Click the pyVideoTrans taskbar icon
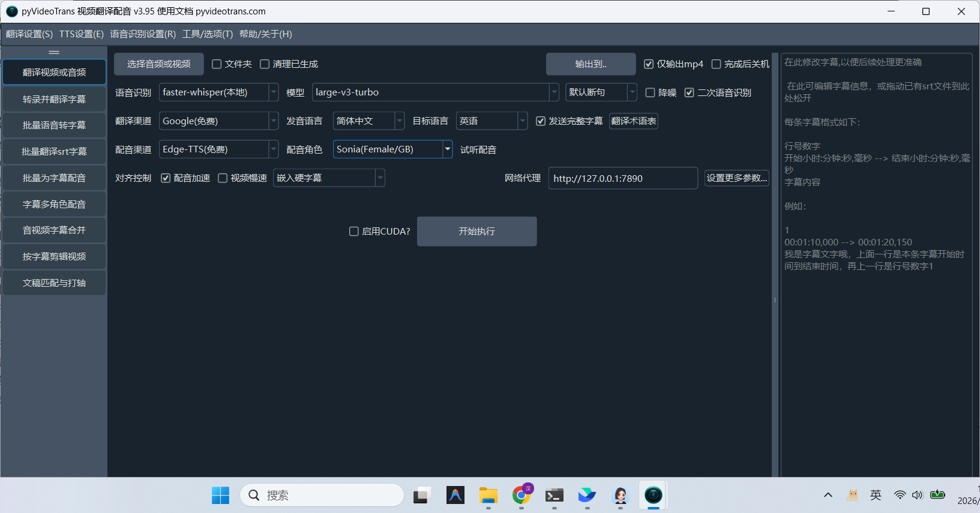Viewport: 980px width, 513px height. tap(653, 496)
